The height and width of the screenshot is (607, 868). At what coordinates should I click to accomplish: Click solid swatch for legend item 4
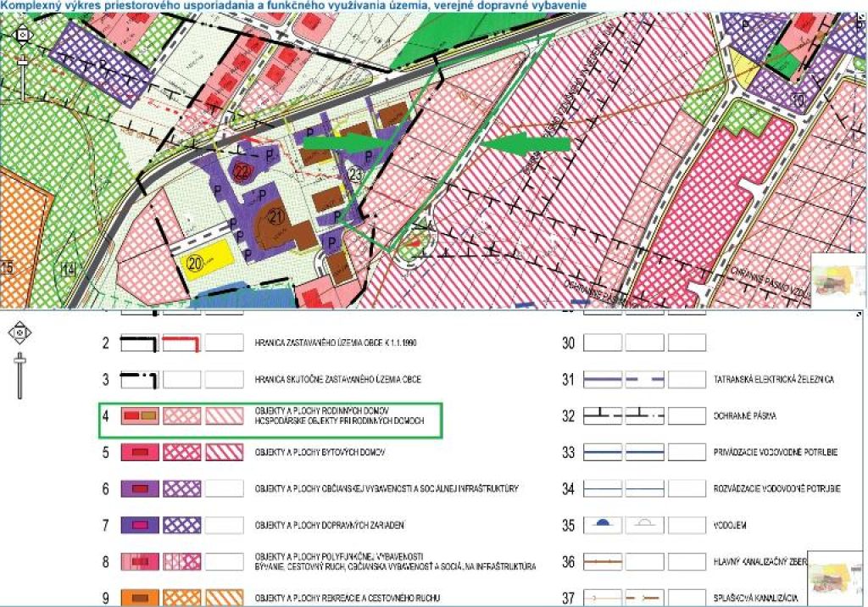[139, 415]
